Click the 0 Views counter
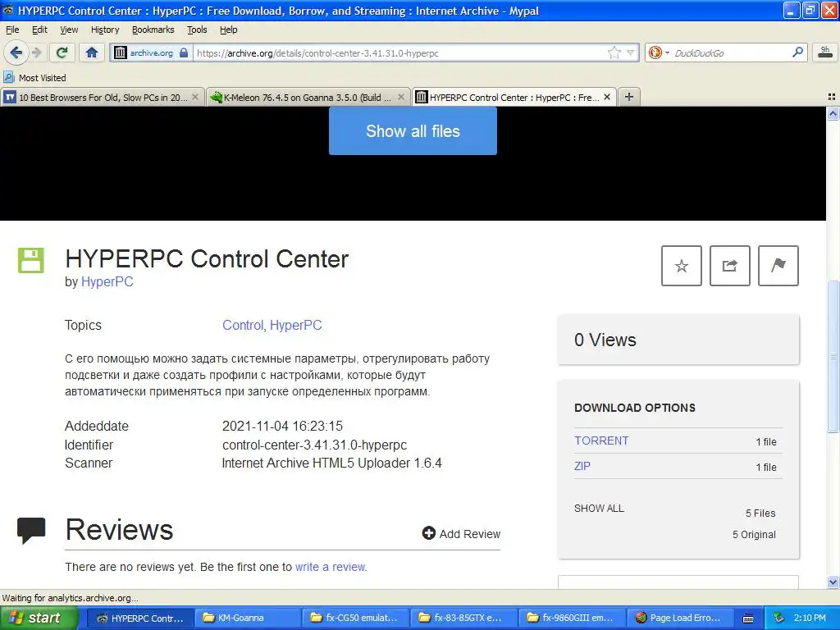Image resolution: width=840 pixels, height=630 pixels. (x=605, y=340)
